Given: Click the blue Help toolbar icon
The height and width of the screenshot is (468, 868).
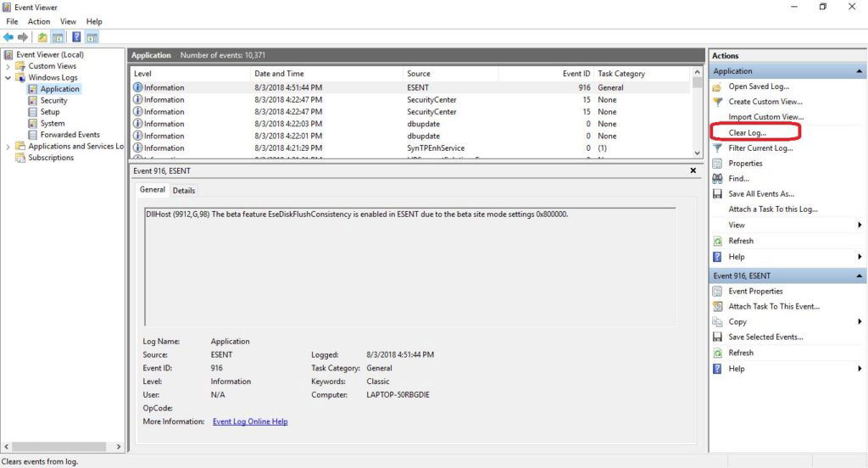Looking at the screenshot, I should (x=76, y=37).
